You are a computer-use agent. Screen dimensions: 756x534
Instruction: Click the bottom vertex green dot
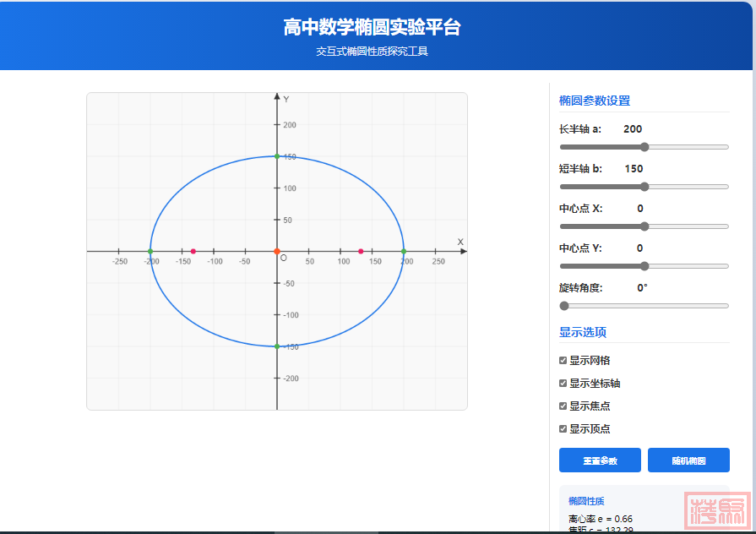(277, 346)
